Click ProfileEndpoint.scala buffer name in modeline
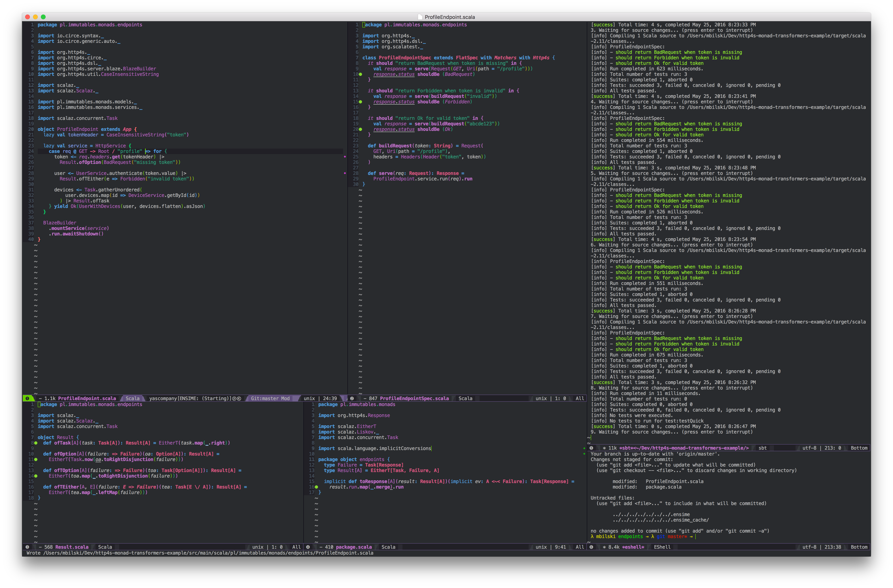The image size is (893, 588). click(87, 399)
